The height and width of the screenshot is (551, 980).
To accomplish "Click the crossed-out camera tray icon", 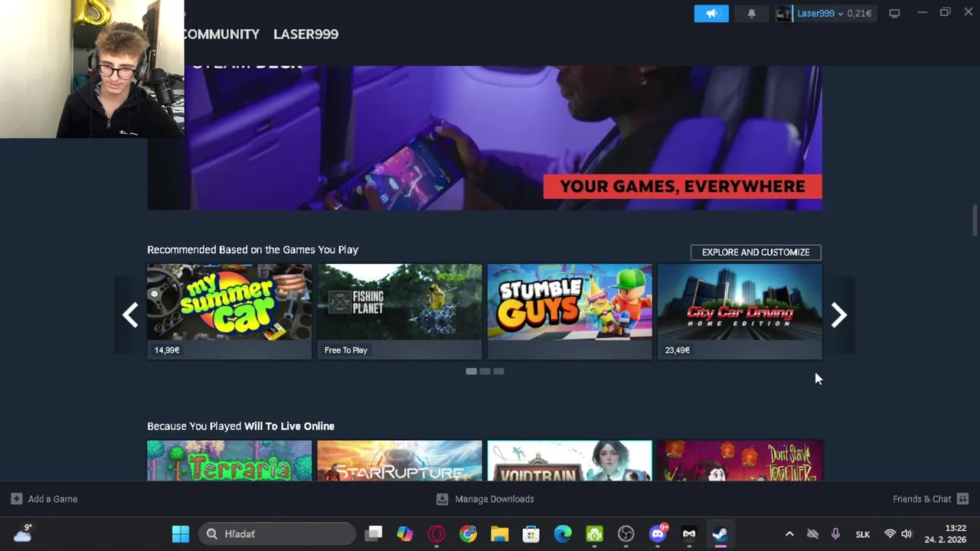I will pos(812,534).
